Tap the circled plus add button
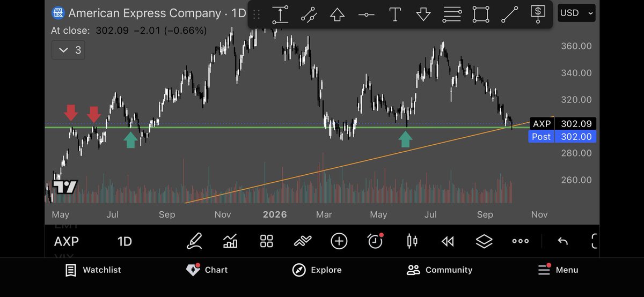This screenshot has width=644, height=297. point(339,241)
